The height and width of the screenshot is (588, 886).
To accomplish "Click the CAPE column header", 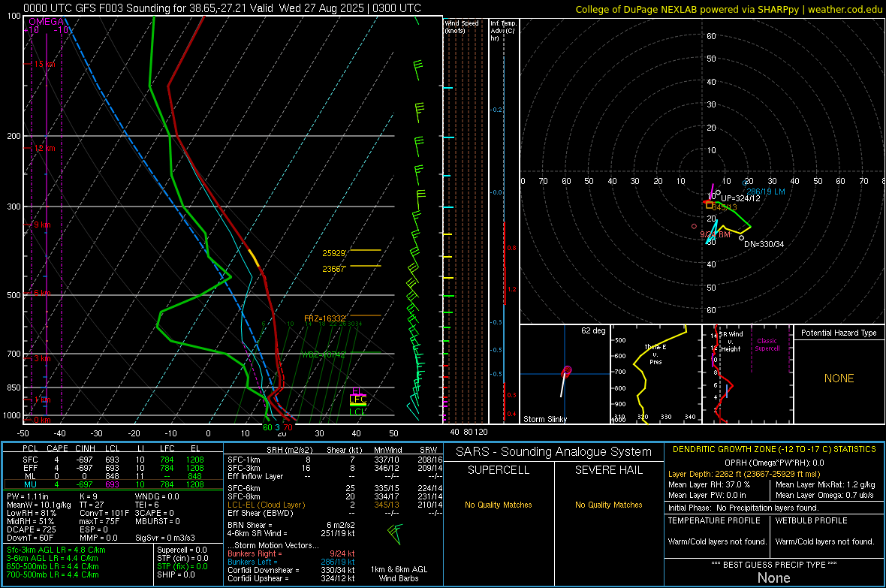I will (x=57, y=448).
